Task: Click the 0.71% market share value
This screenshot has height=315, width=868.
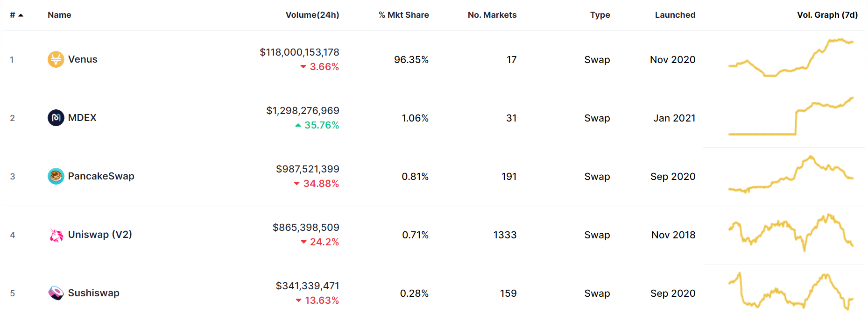Action: pyautogui.click(x=415, y=235)
